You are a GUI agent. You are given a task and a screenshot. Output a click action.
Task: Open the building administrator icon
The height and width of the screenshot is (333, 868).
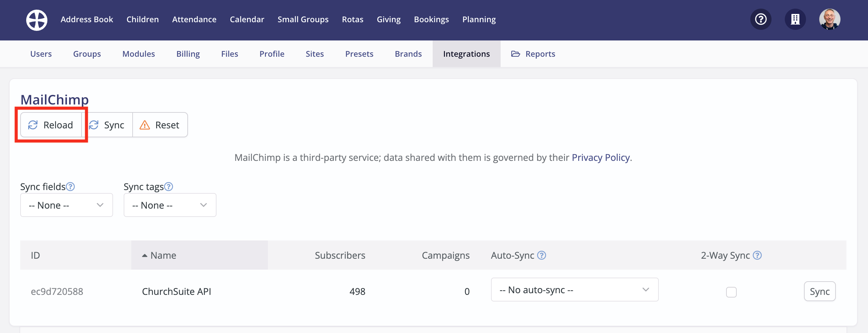click(795, 19)
